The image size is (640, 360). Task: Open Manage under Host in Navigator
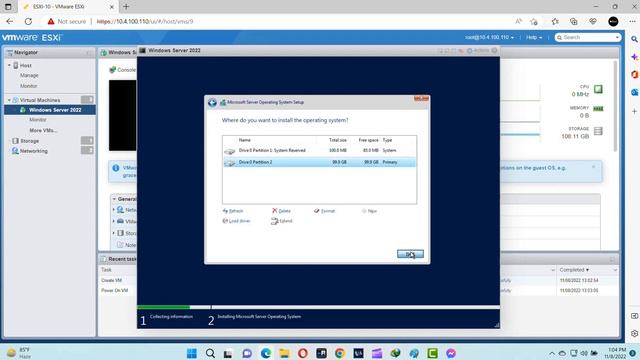click(29, 76)
